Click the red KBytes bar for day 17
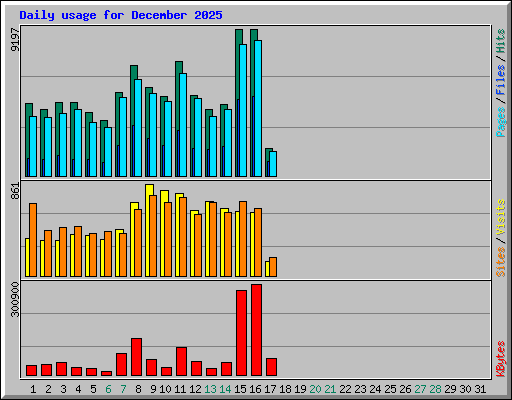 click(x=271, y=367)
